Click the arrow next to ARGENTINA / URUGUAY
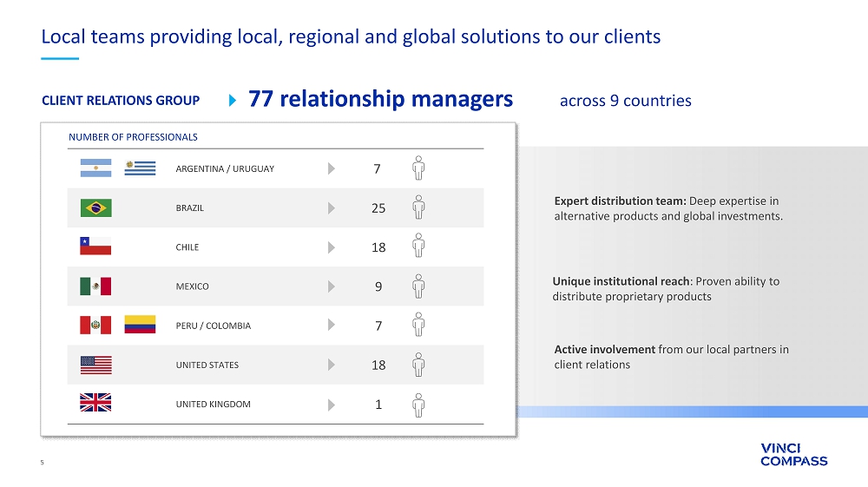 tap(332, 168)
